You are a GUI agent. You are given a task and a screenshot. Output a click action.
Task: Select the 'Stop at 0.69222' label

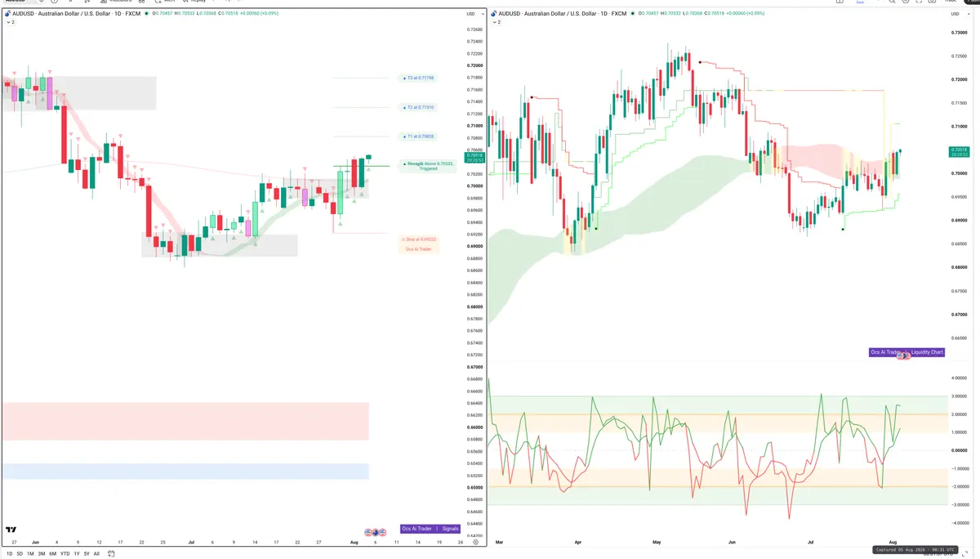coord(419,239)
